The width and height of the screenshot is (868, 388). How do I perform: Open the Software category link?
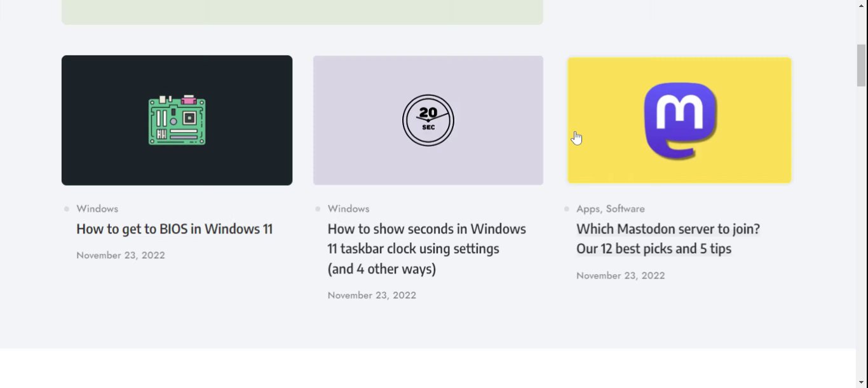coord(625,209)
